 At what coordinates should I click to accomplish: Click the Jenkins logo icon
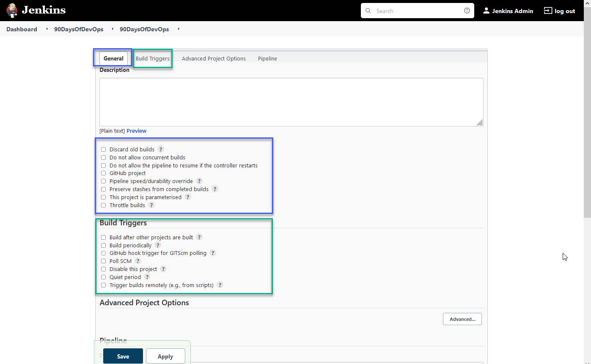click(12, 11)
